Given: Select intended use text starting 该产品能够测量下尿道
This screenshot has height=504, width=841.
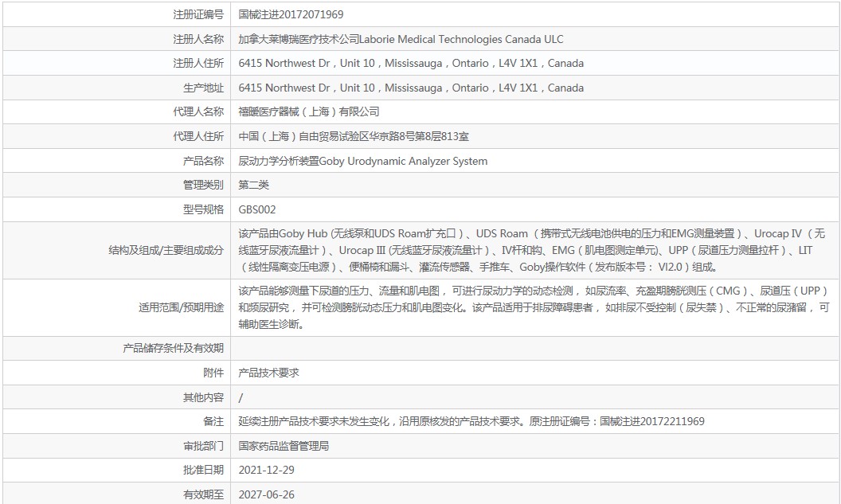Looking at the screenshot, I should pyautogui.click(x=534, y=308).
